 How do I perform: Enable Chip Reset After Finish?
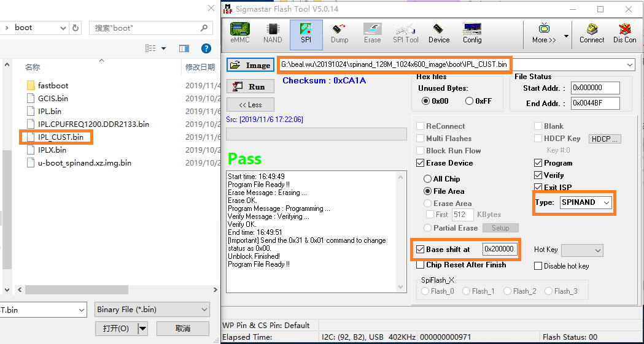[x=421, y=265]
